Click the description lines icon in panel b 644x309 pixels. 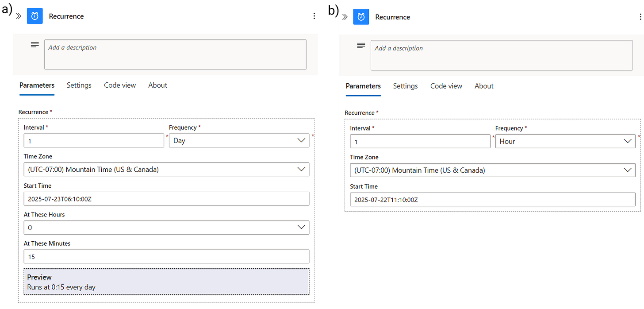tap(361, 46)
